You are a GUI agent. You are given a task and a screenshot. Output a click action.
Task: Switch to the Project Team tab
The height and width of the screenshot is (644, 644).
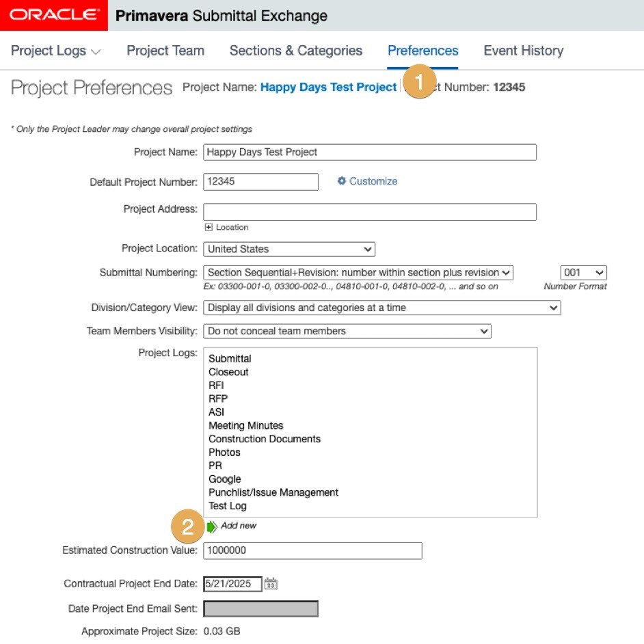click(165, 51)
